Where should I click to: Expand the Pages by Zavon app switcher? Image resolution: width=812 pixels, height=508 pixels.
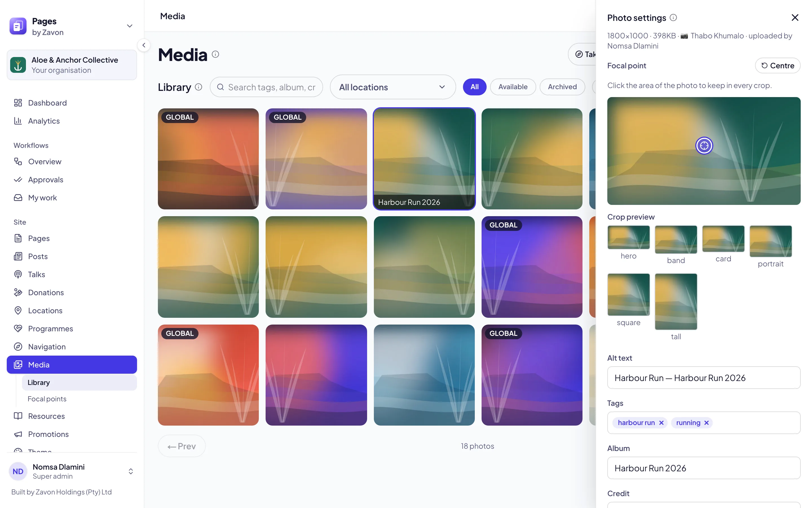(129, 26)
